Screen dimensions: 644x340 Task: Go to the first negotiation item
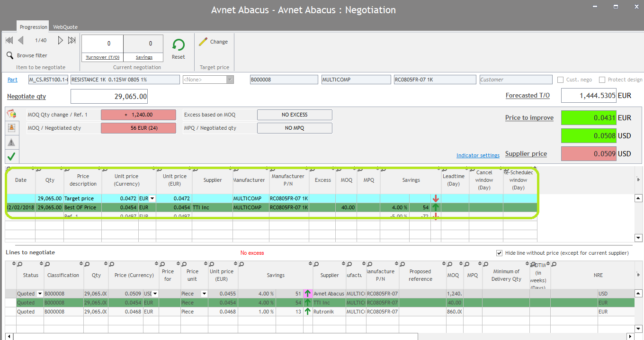[9, 41]
